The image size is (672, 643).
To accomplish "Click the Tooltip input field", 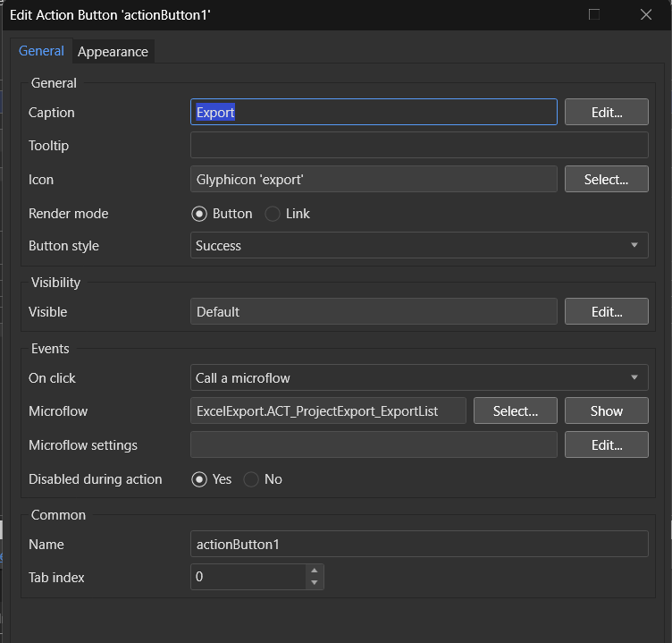I will (x=419, y=145).
